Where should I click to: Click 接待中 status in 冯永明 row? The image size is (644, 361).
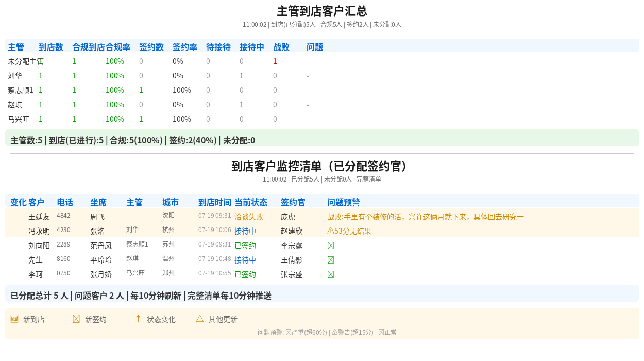245,231
